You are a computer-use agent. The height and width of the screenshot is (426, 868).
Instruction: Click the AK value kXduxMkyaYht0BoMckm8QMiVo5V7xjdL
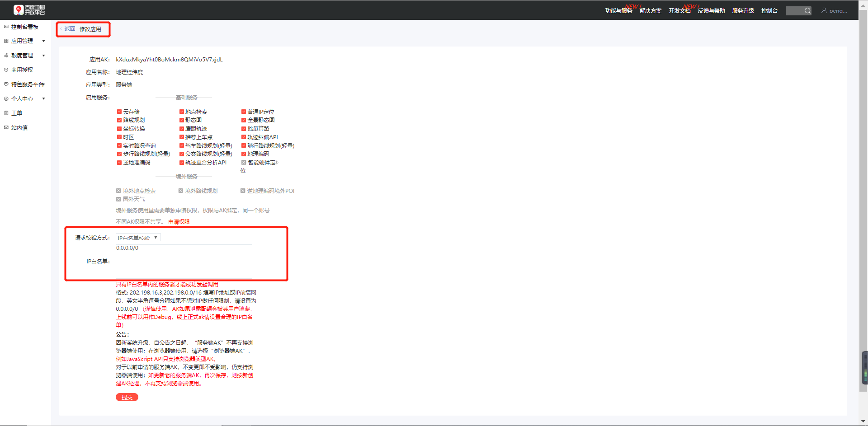(x=169, y=60)
